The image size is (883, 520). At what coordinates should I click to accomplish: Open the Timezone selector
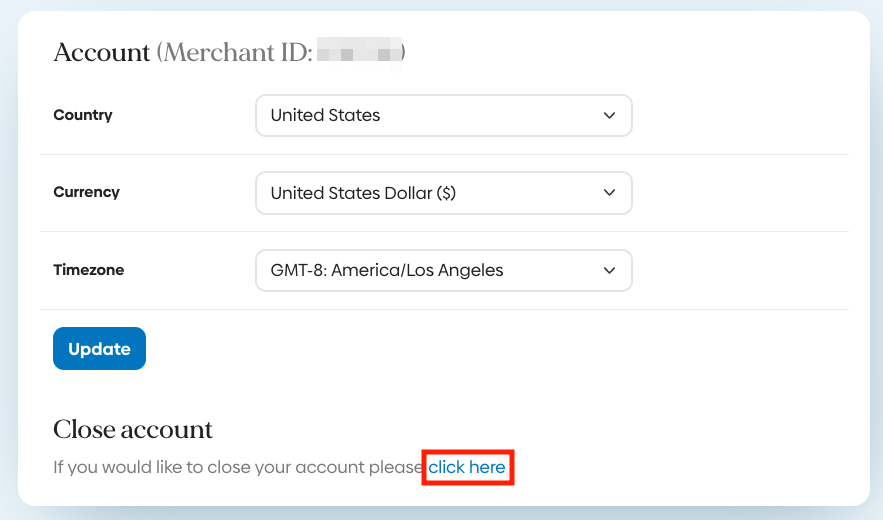pos(443,270)
